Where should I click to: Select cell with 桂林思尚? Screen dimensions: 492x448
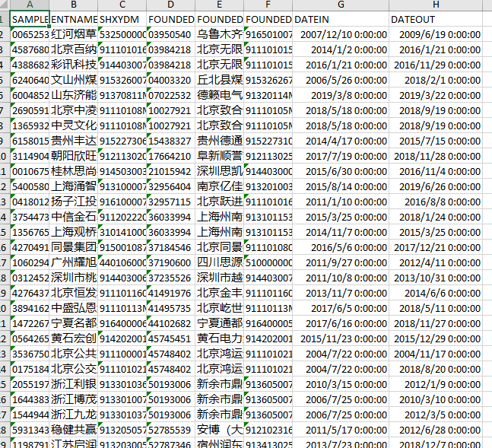click(x=74, y=171)
